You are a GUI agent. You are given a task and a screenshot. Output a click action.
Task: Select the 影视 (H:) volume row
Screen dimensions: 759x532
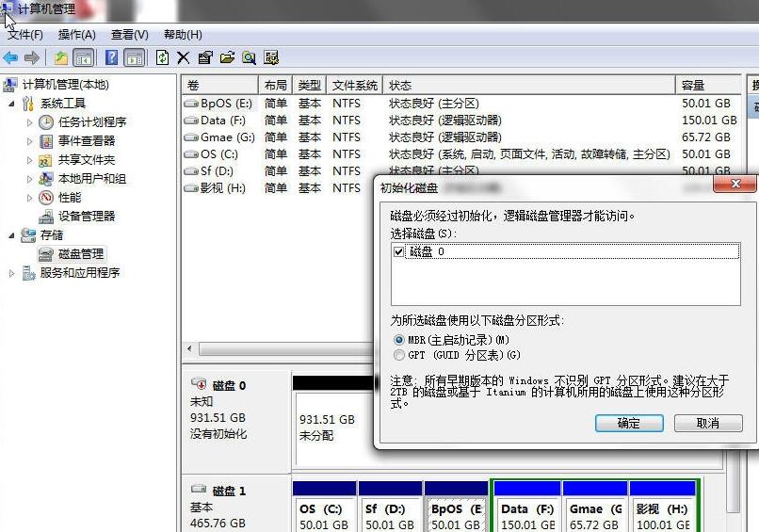click(x=280, y=188)
